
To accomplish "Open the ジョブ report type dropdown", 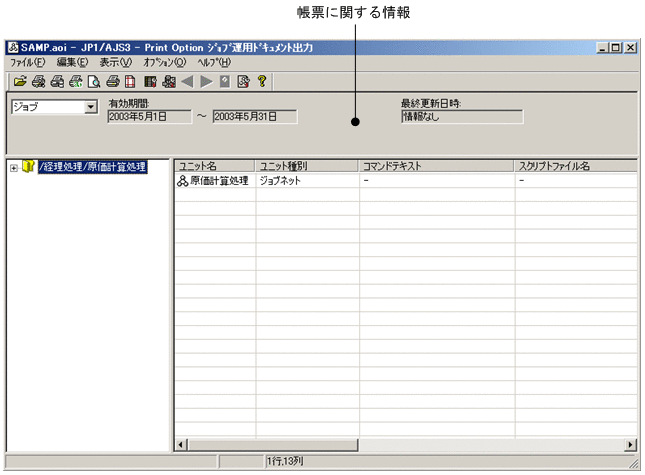I will 90,107.
